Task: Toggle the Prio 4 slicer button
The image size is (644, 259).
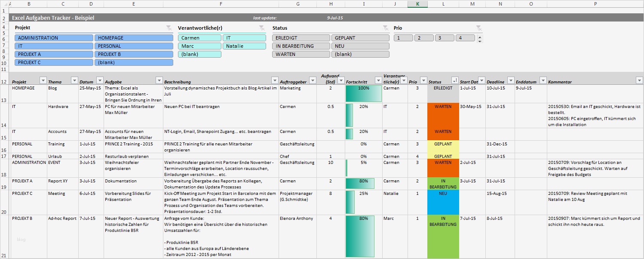Action: [x=465, y=38]
